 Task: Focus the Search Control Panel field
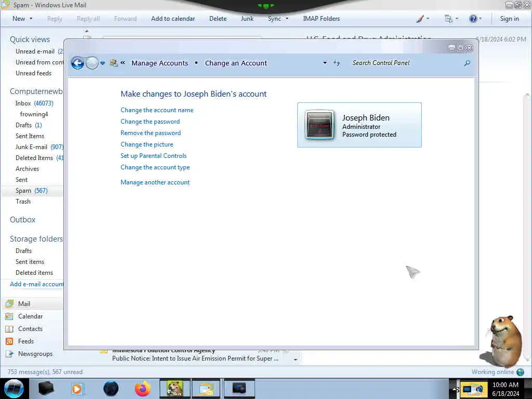tap(405, 63)
